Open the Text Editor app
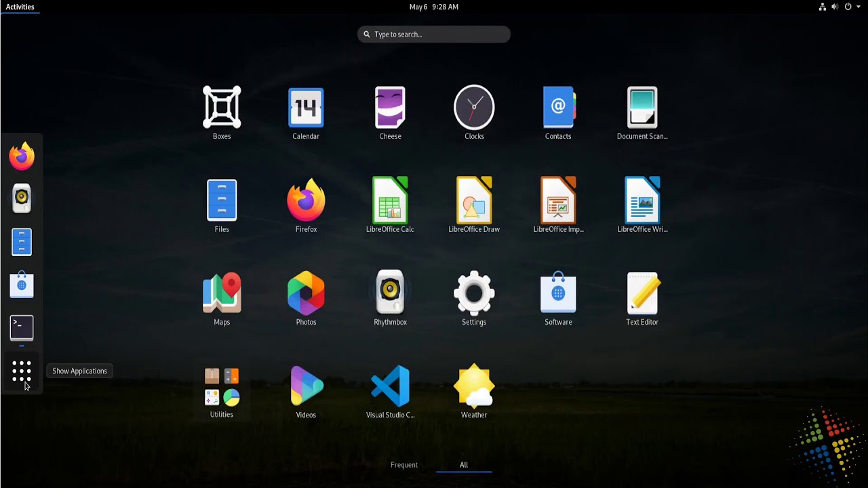This screenshot has width=868, height=488. [x=642, y=293]
